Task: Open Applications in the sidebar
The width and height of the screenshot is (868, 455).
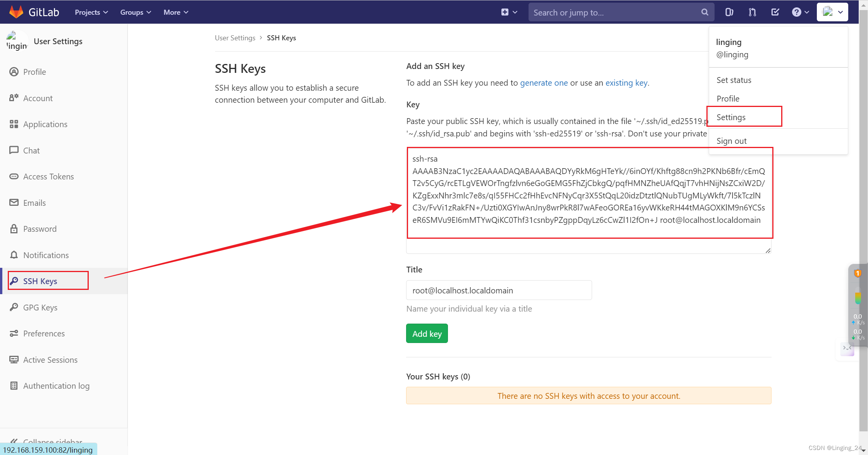Action: tap(45, 124)
